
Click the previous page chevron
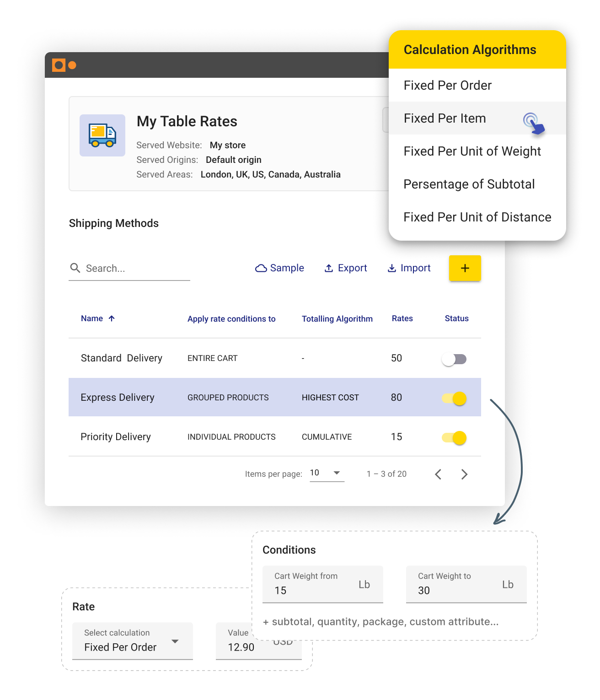pos(438,474)
